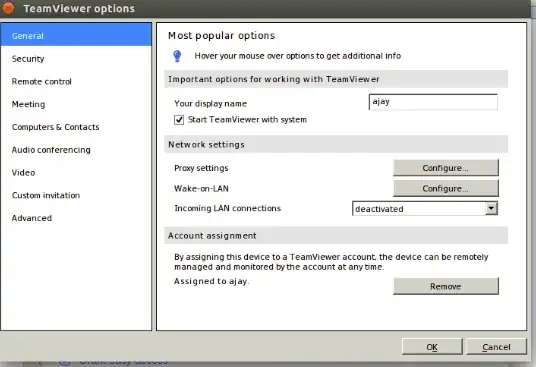Click the 'Assigned to ajay.' text
The width and height of the screenshot is (536, 367).
pyautogui.click(x=212, y=281)
